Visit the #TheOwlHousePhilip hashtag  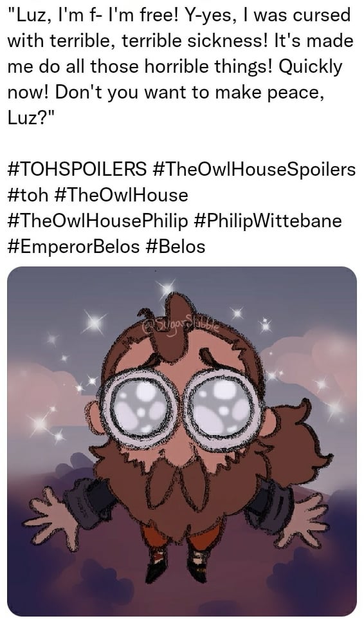pos(98,221)
